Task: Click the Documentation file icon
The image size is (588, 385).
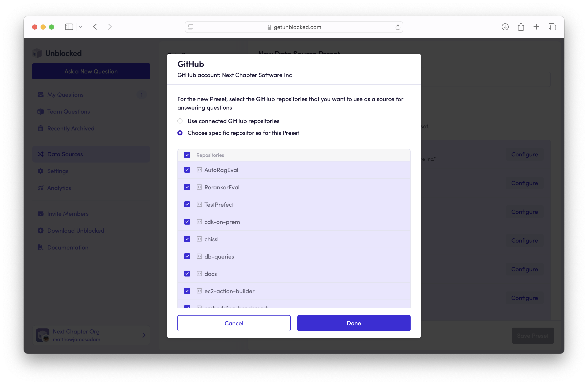Action: tap(41, 247)
